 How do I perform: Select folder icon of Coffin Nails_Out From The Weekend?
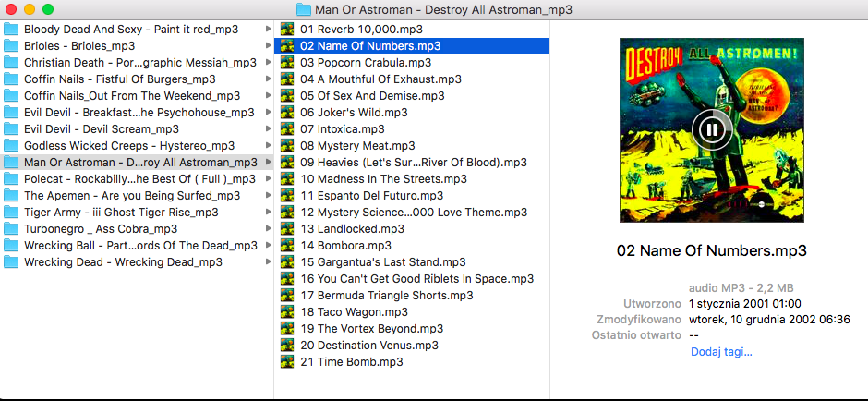(11, 95)
